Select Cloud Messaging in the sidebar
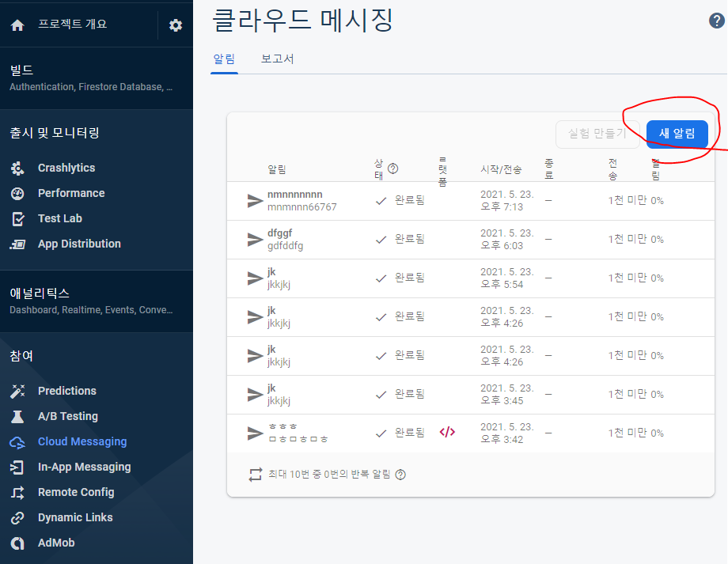 point(82,442)
